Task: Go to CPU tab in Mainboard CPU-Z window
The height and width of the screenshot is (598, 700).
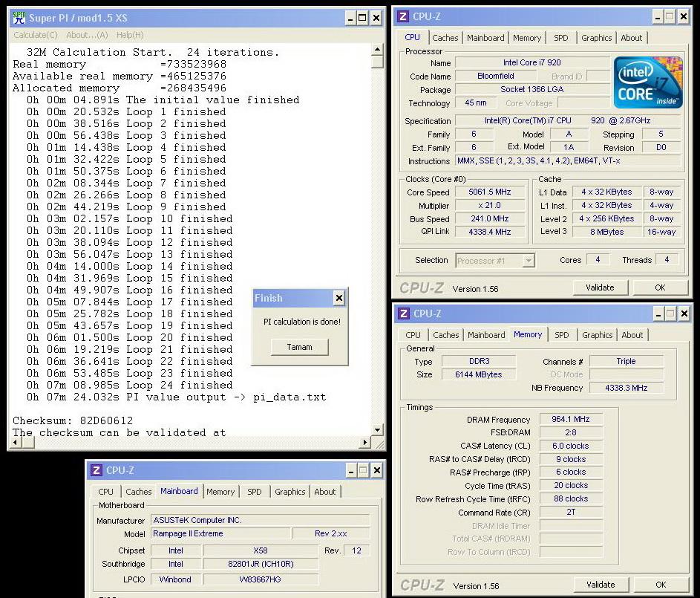Action: pos(106,492)
